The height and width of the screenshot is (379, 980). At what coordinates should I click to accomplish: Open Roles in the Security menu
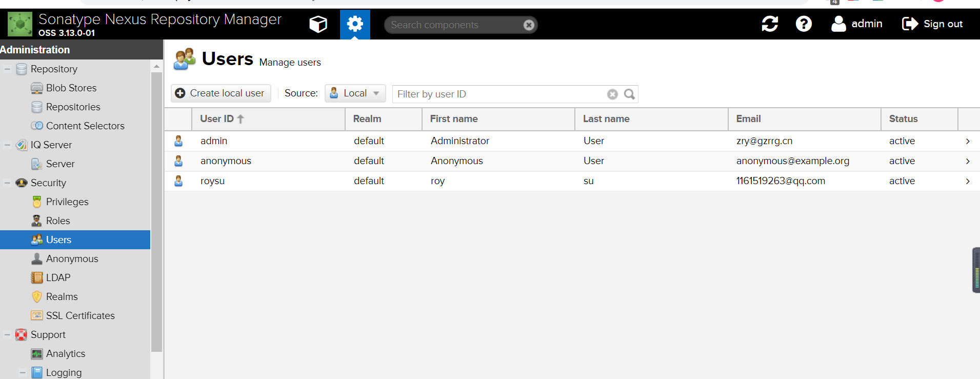(57, 221)
